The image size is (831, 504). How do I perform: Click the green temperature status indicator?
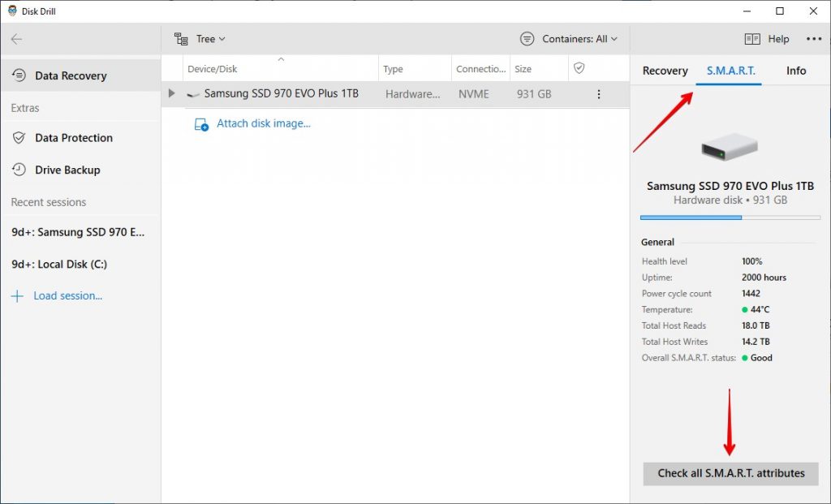(x=744, y=309)
